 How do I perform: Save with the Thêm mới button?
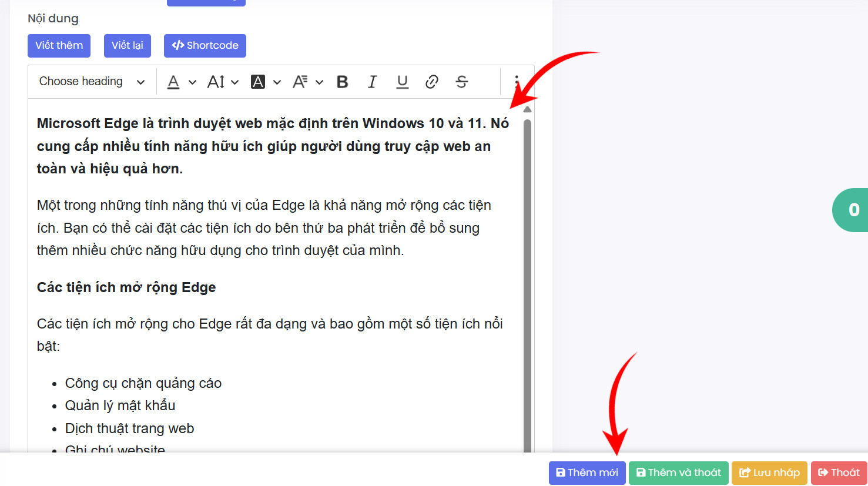[587, 473]
